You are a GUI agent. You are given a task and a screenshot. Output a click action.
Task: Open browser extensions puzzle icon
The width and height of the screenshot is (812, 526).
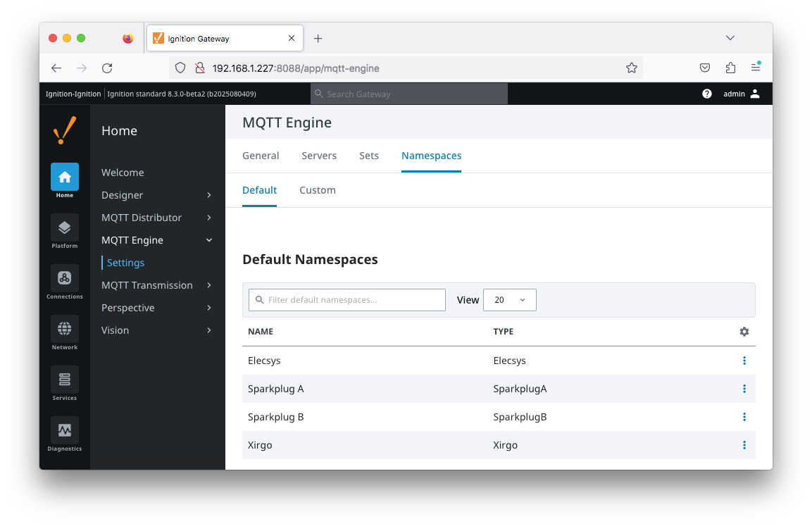730,68
